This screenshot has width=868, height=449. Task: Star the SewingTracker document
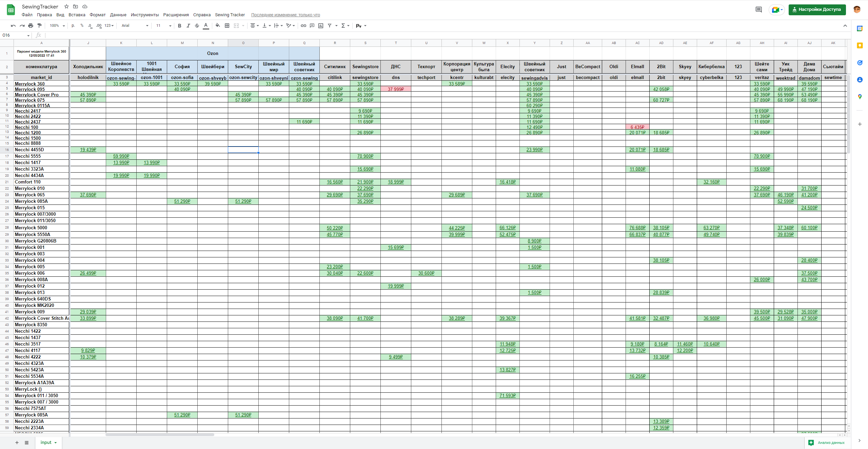[66, 6]
